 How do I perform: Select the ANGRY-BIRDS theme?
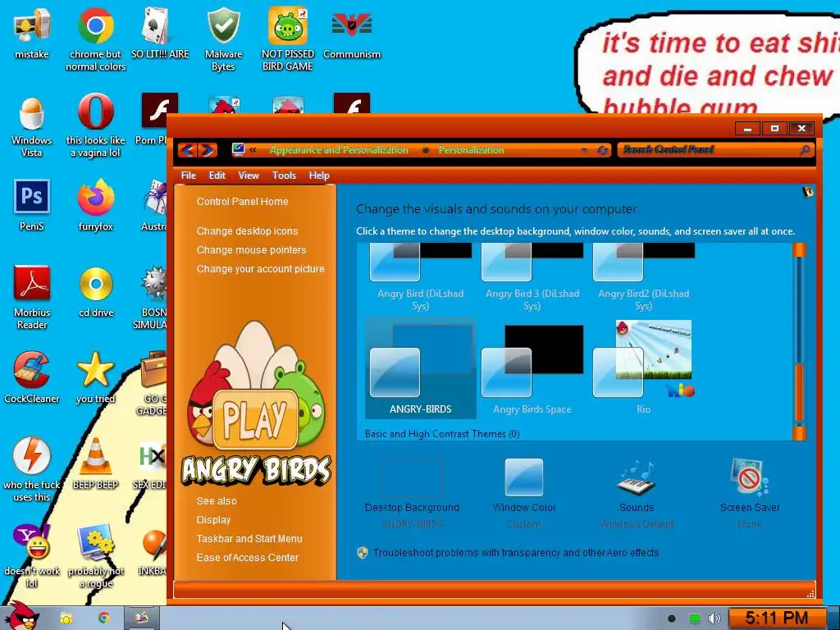(421, 368)
